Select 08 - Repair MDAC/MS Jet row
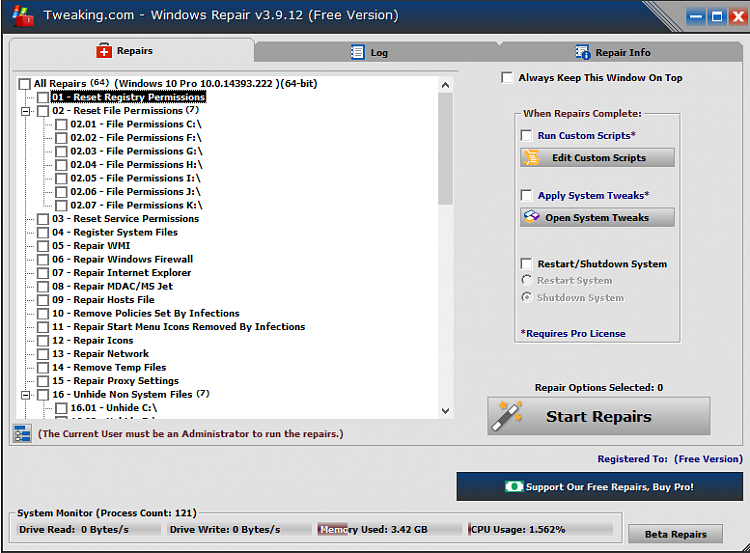Viewport: 750px width, 553px height. (112, 286)
